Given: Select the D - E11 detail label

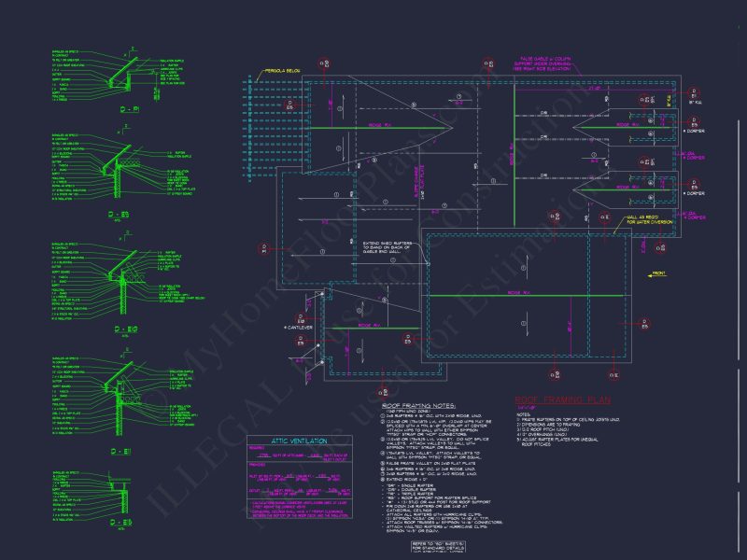Looking at the screenshot, I should point(120,452).
